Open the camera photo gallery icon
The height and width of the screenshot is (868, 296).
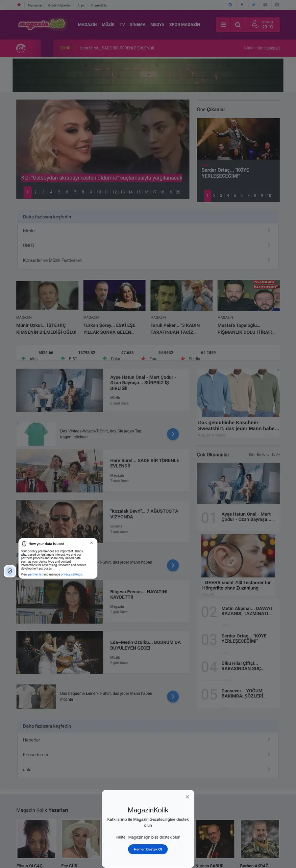tap(277, 5)
